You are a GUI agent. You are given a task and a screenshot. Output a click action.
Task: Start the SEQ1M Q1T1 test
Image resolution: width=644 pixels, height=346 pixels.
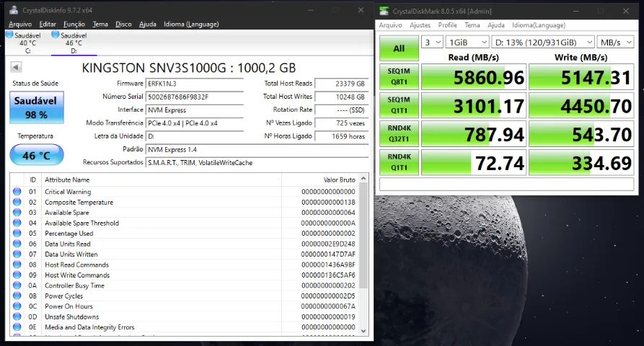399,105
